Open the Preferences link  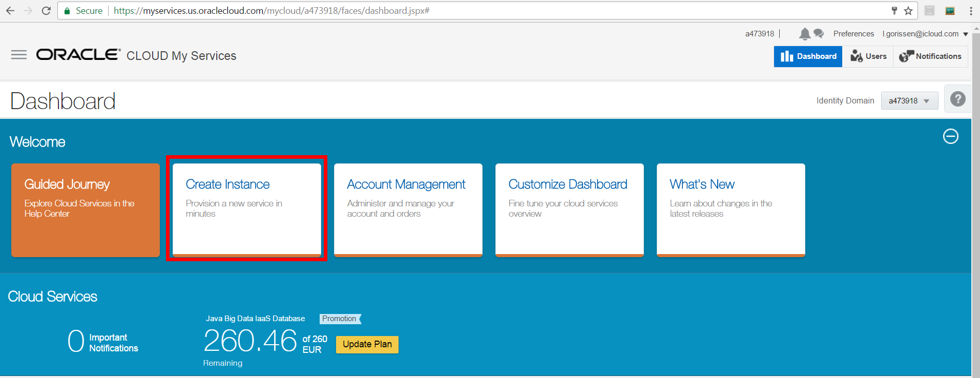[853, 34]
